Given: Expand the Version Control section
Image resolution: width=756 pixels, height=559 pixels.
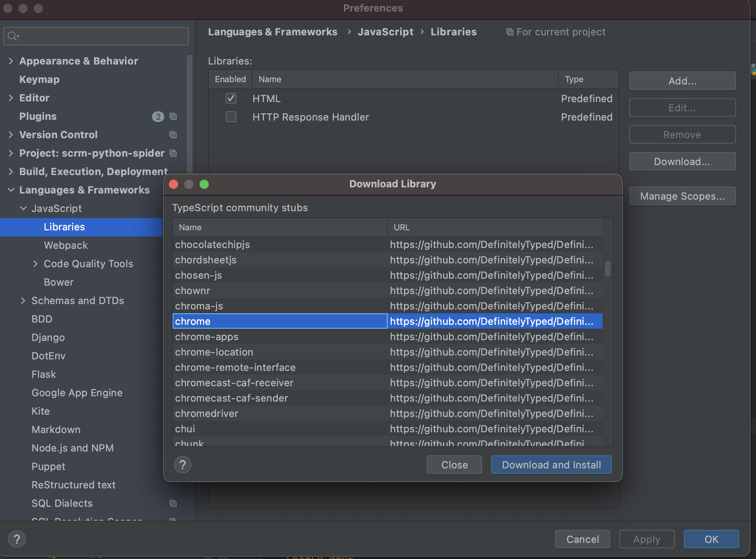Looking at the screenshot, I should 11,135.
